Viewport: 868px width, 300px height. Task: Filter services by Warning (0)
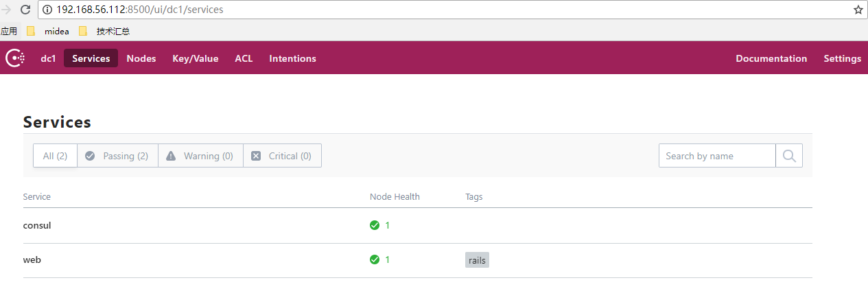[200, 156]
